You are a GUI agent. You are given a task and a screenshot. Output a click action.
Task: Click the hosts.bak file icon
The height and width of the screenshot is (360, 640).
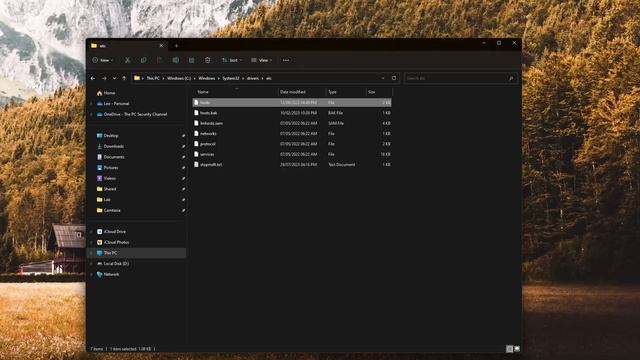click(196, 113)
